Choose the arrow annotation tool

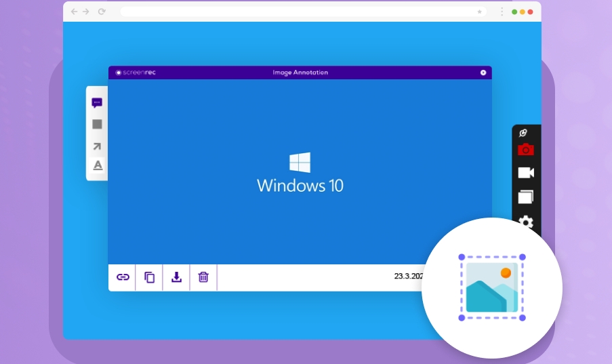tap(97, 146)
